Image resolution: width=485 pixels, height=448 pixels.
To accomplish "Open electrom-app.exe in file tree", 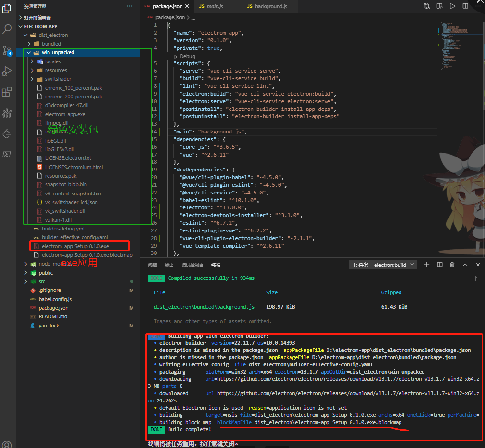I will tap(79, 114).
